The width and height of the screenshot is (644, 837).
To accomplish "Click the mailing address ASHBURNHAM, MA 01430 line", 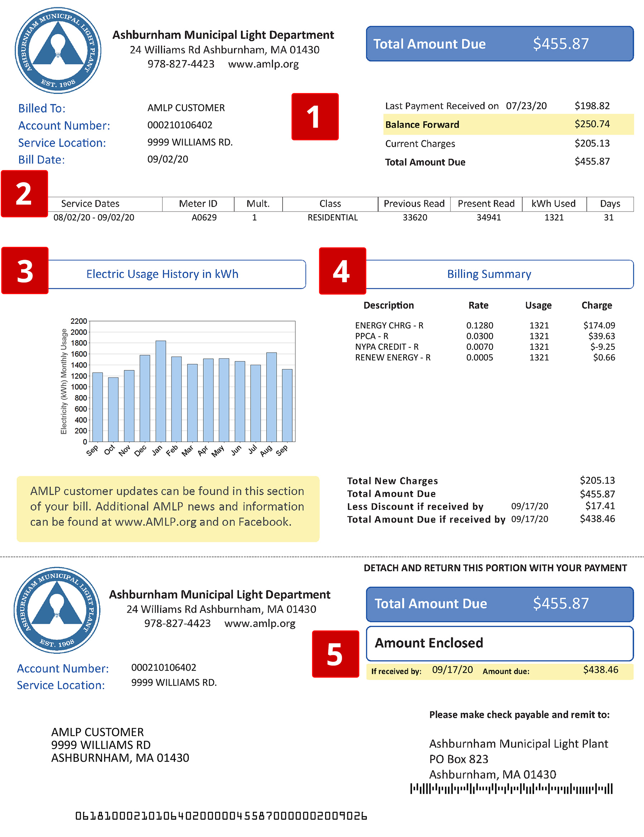I will click(120, 758).
